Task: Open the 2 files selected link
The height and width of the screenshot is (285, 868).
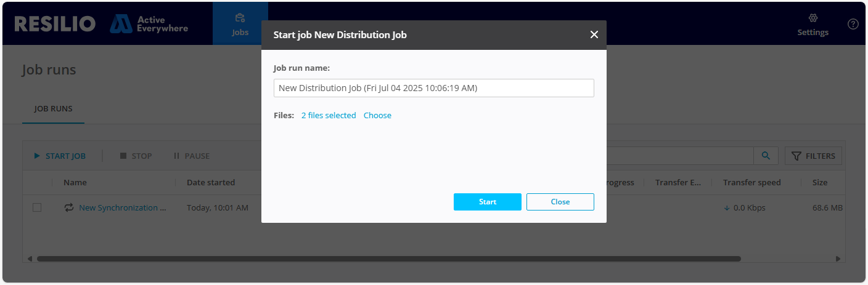Action: click(x=328, y=116)
